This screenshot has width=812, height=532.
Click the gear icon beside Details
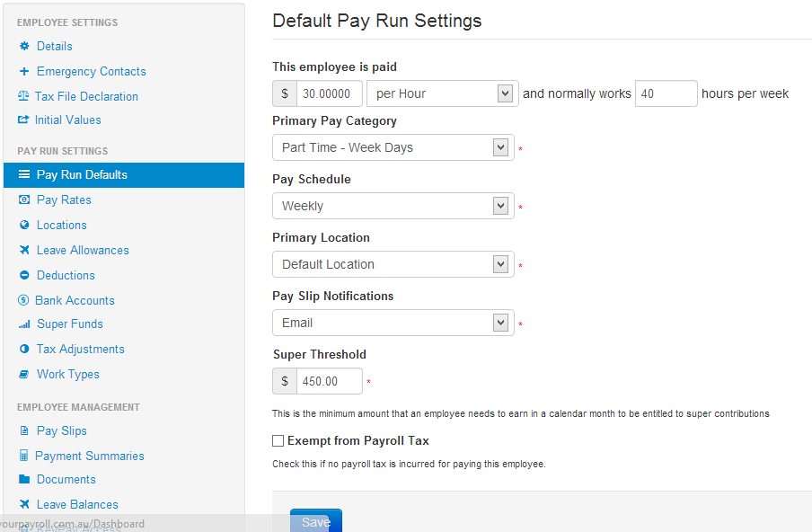point(24,46)
